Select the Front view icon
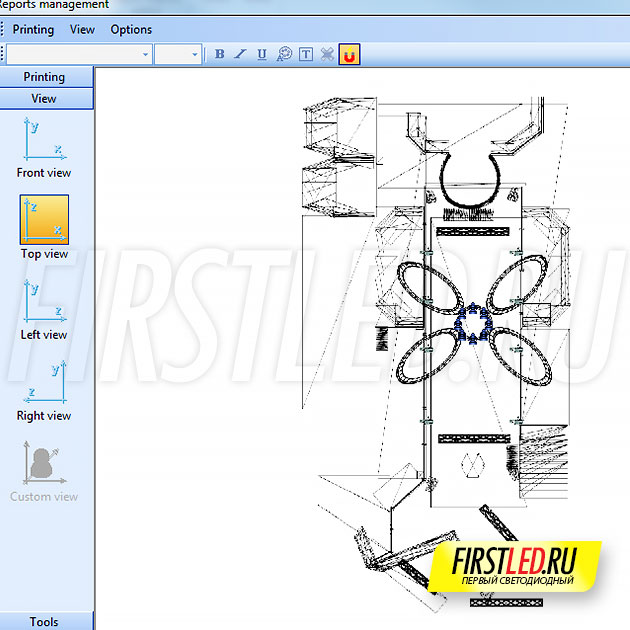 coord(44,139)
